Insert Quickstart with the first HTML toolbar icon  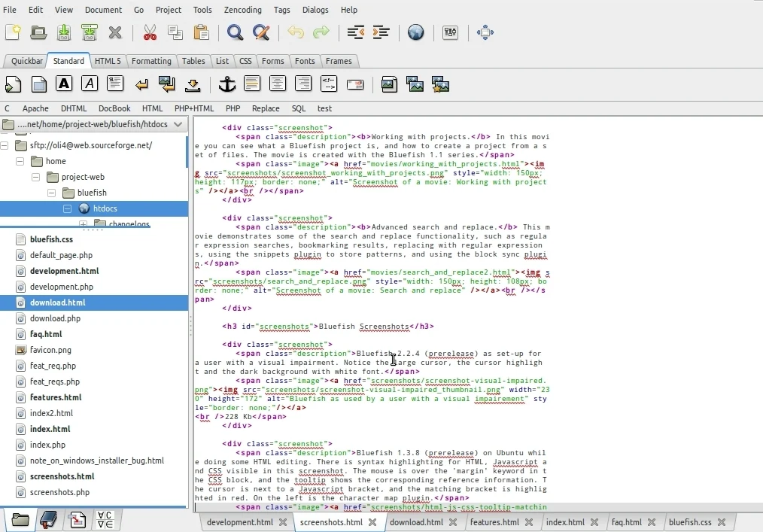pyautogui.click(x=13, y=85)
